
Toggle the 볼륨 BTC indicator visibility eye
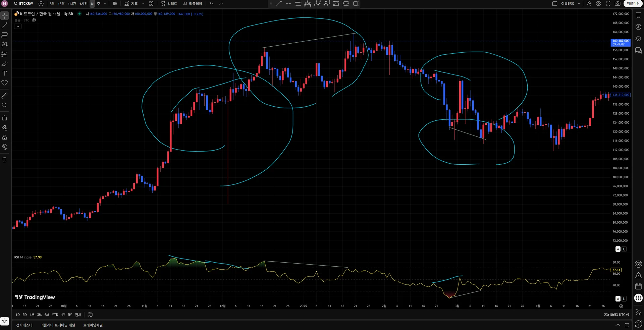pyautogui.click(x=34, y=20)
